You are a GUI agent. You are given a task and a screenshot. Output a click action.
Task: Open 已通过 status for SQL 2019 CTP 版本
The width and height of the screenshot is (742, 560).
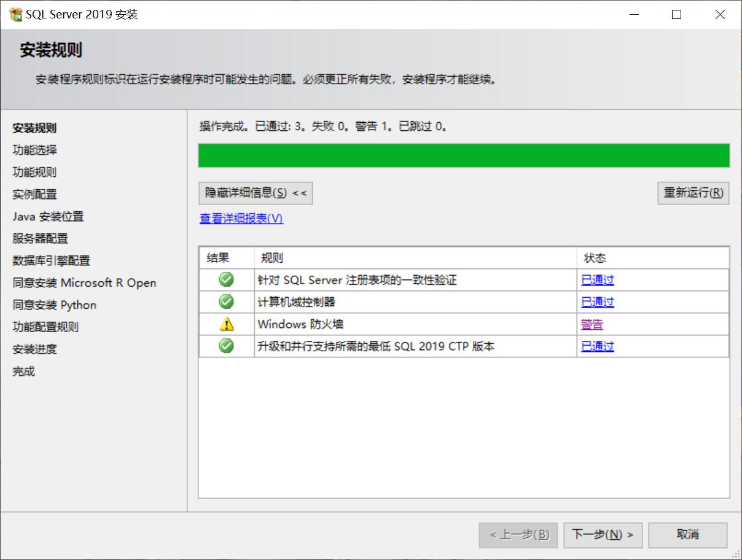click(x=598, y=346)
